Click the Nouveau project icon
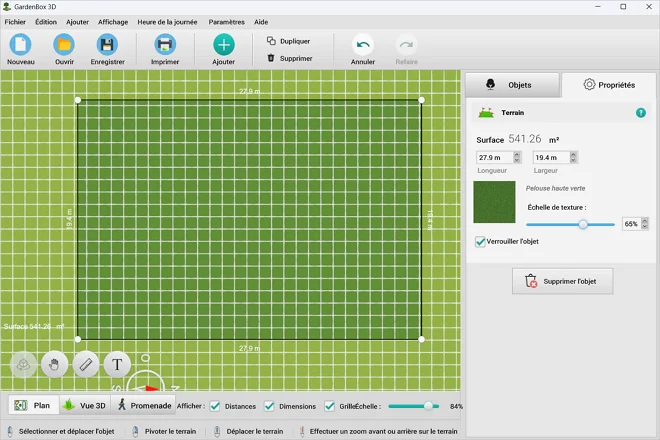660x440 pixels. pyautogui.click(x=21, y=45)
